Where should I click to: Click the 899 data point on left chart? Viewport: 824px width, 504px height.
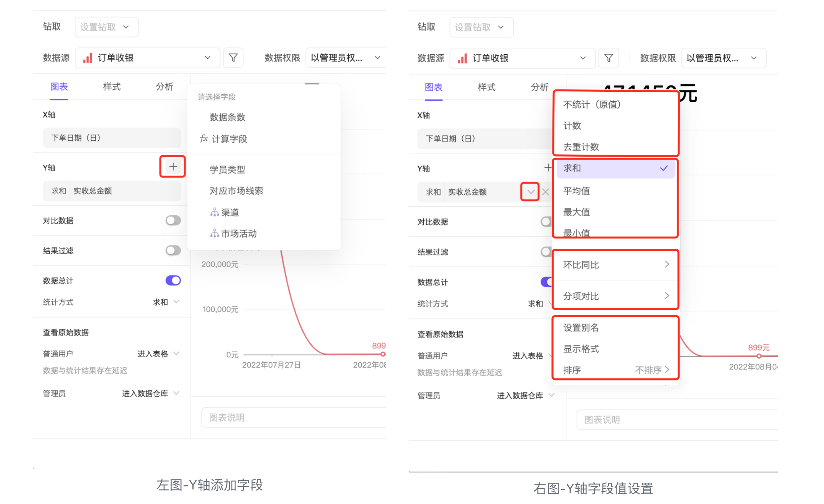[x=383, y=354]
